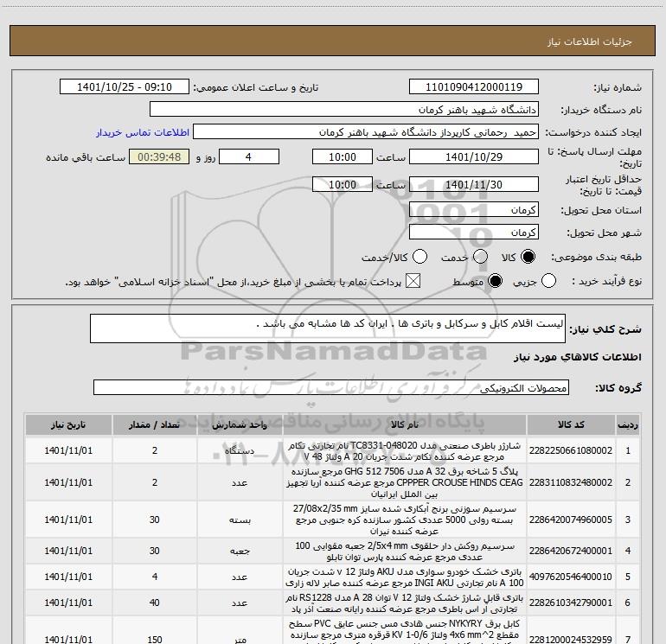Toggle the Islamic treasury payment checkbox
Screen dimensions: 666x644
click(x=413, y=281)
